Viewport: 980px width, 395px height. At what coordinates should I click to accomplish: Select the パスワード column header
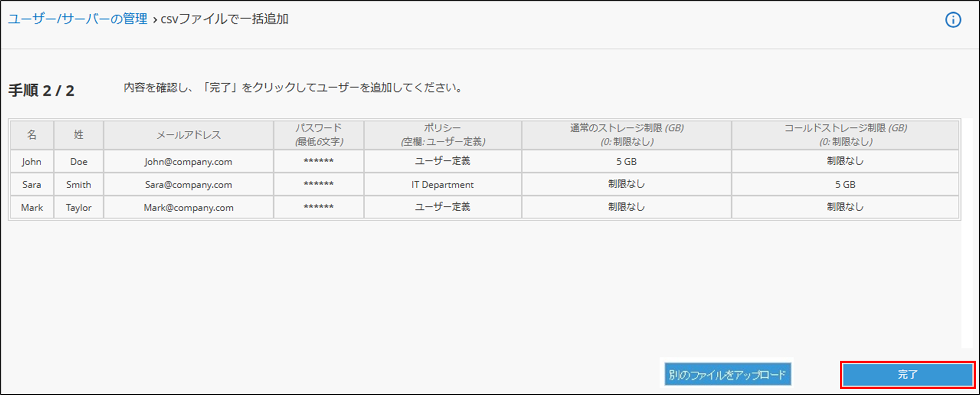tap(319, 135)
